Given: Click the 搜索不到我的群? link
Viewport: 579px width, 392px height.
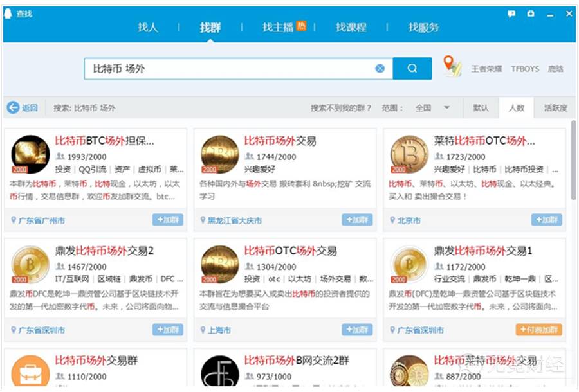Looking at the screenshot, I should click(x=340, y=108).
